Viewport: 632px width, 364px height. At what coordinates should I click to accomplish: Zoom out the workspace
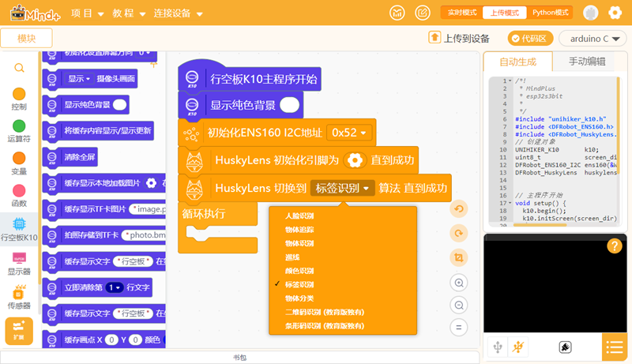click(459, 306)
